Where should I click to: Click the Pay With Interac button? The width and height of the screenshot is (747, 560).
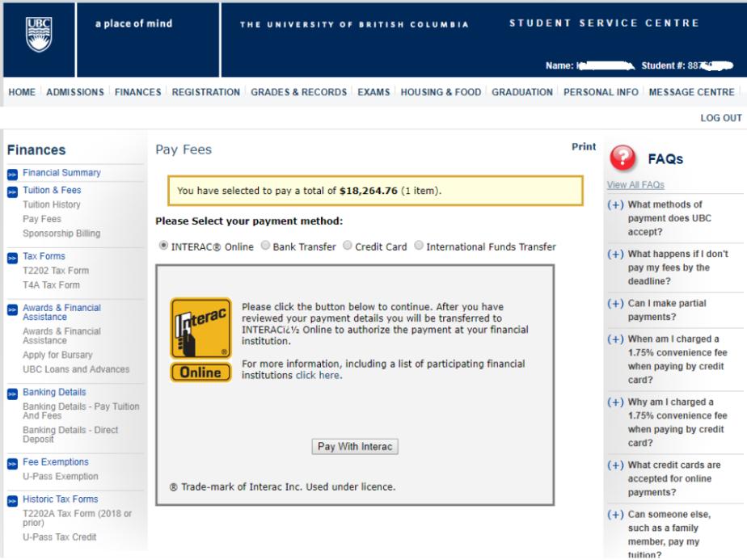(355, 447)
